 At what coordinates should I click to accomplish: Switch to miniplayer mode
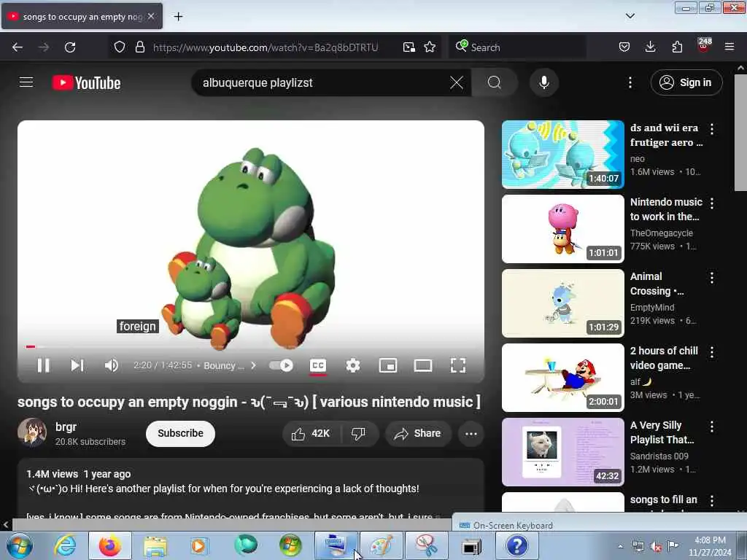coord(388,365)
